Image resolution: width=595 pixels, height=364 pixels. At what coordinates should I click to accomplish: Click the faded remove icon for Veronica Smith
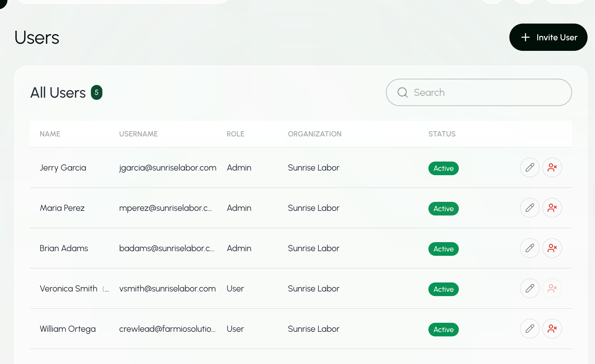coord(552,288)
